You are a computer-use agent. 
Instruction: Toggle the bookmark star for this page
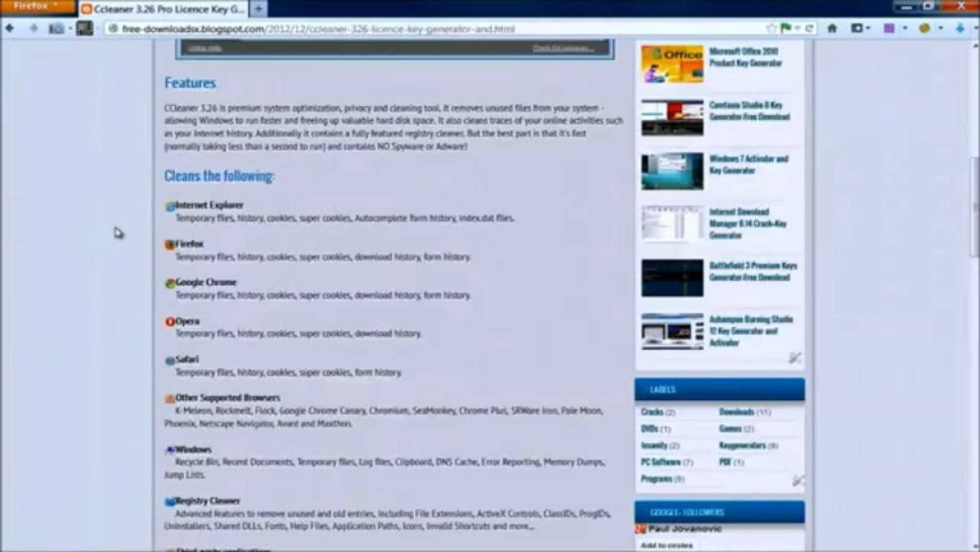pyautogui.click(x=772, y=28)
